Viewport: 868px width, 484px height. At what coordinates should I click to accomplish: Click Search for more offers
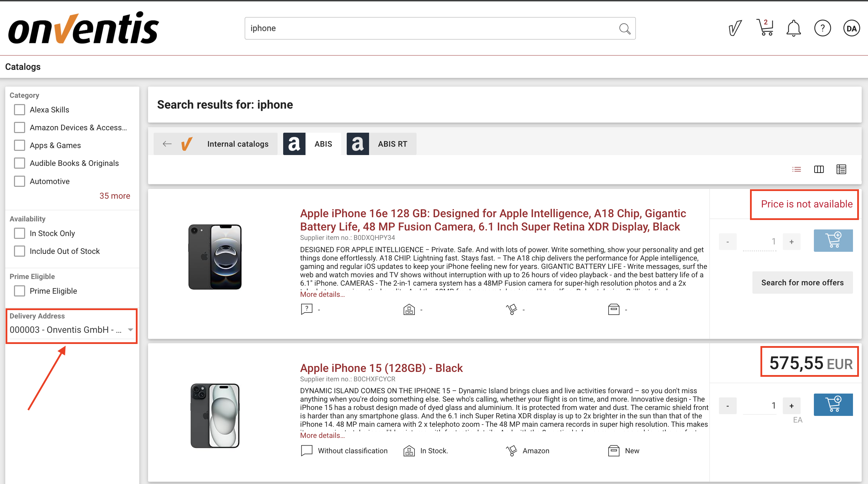tap(802, 282)
